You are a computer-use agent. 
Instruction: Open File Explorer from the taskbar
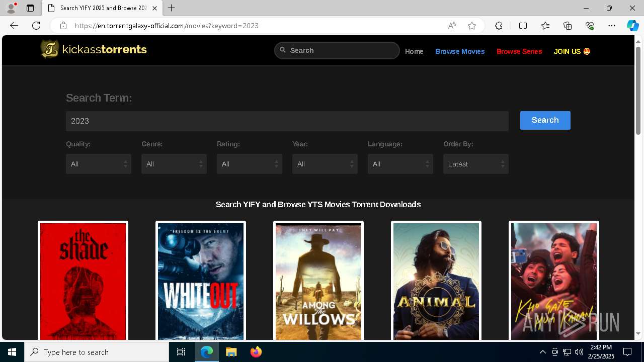click(231, 352)
